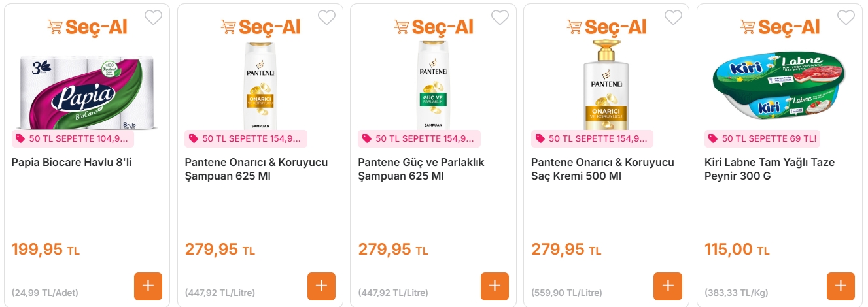Favorite Pantene Güç ve Parlaklık Şampuan
The image size is (868, 307).
[500, 18]
